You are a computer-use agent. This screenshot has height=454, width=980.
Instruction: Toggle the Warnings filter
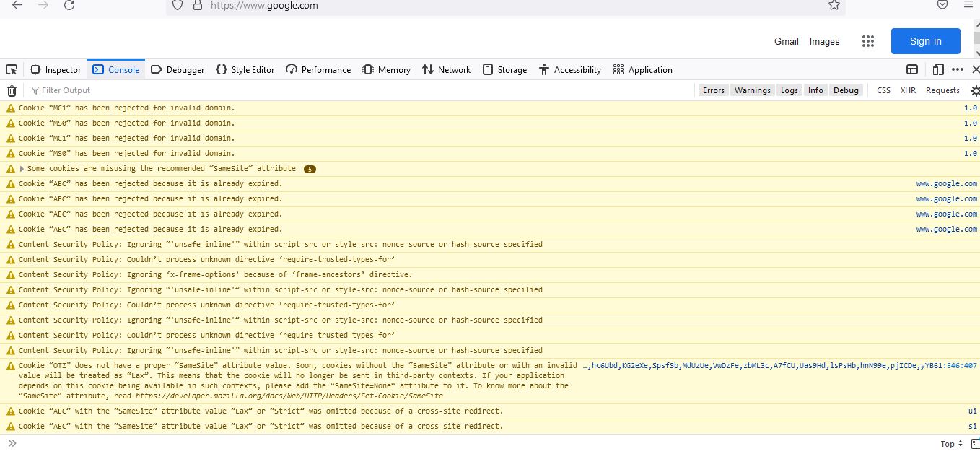coord(752,90)
